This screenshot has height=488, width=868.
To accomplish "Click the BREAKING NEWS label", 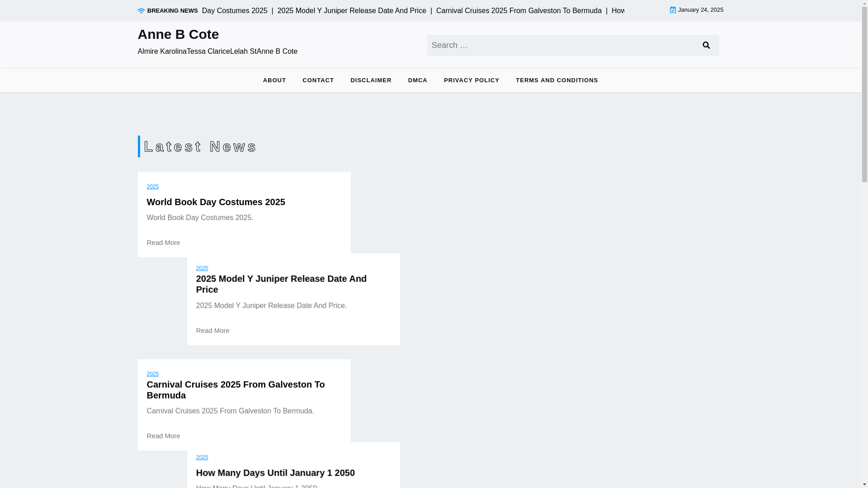I will (172, 11).
